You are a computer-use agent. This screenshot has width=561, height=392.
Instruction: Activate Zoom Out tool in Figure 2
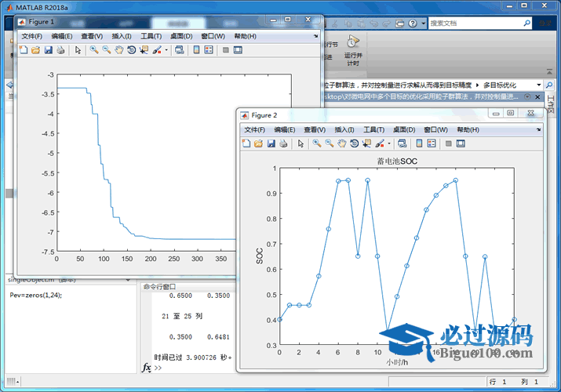(x=330, y=143)
